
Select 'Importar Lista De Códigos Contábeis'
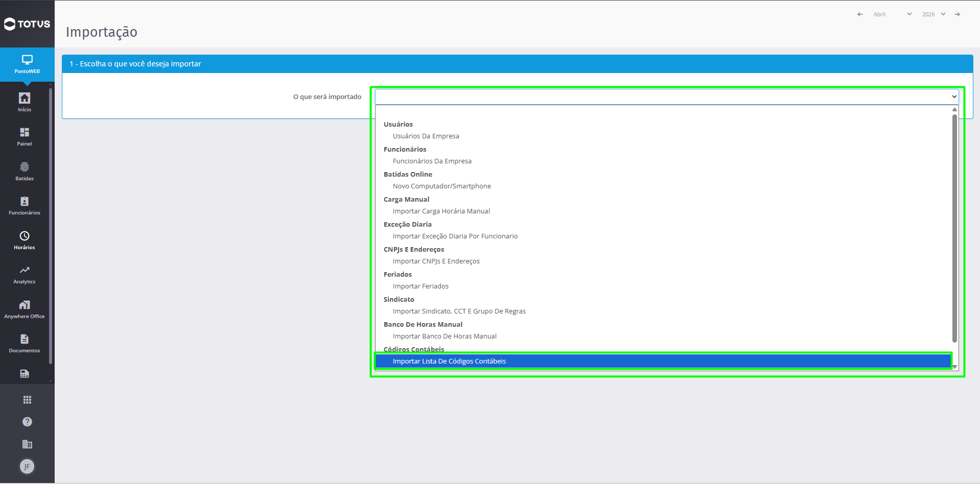[x=663, y=361]
